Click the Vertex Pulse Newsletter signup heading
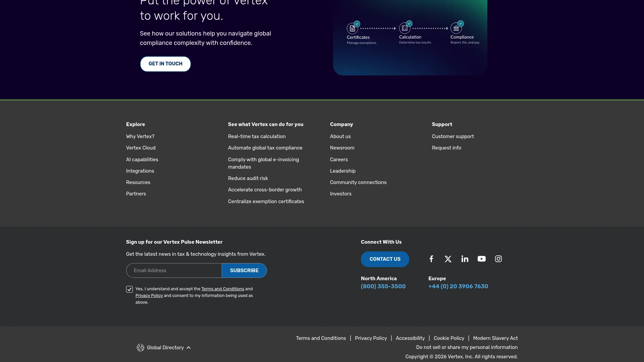The image size is (644, 362). click(174, 242)
